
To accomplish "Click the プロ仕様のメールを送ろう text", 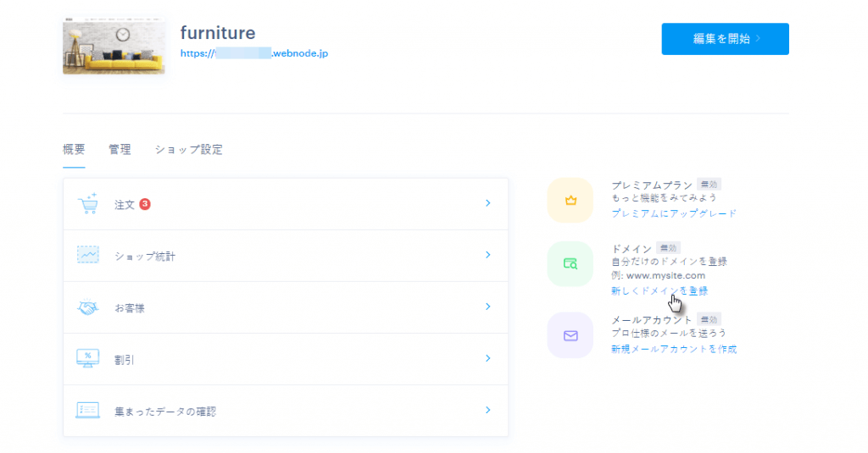I will [669, 333].
